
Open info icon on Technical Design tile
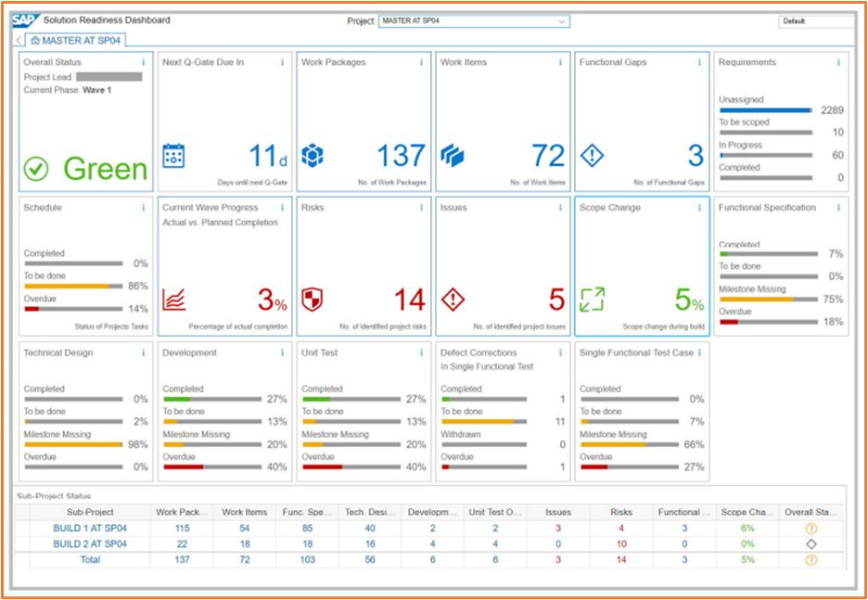point(144,352)
